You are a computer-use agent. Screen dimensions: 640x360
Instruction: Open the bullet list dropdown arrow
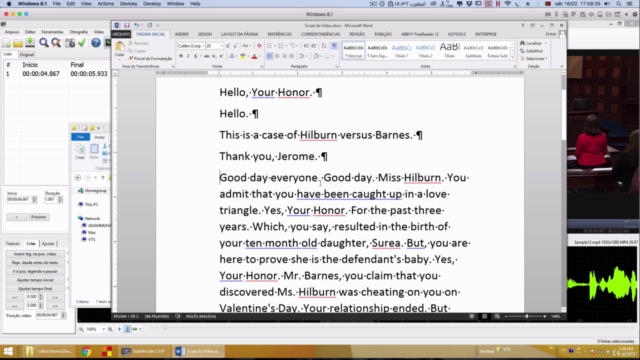click(274, 46)
